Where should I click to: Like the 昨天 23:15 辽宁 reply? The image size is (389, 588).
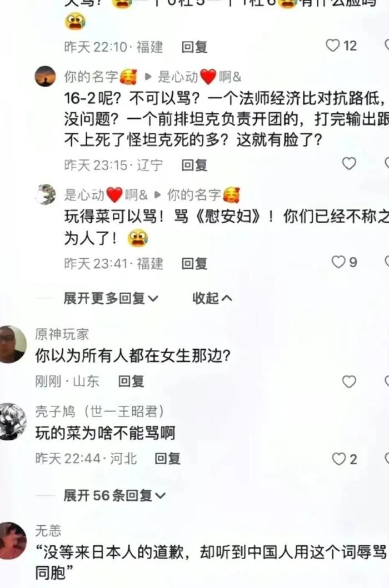(x=349, y=163)
